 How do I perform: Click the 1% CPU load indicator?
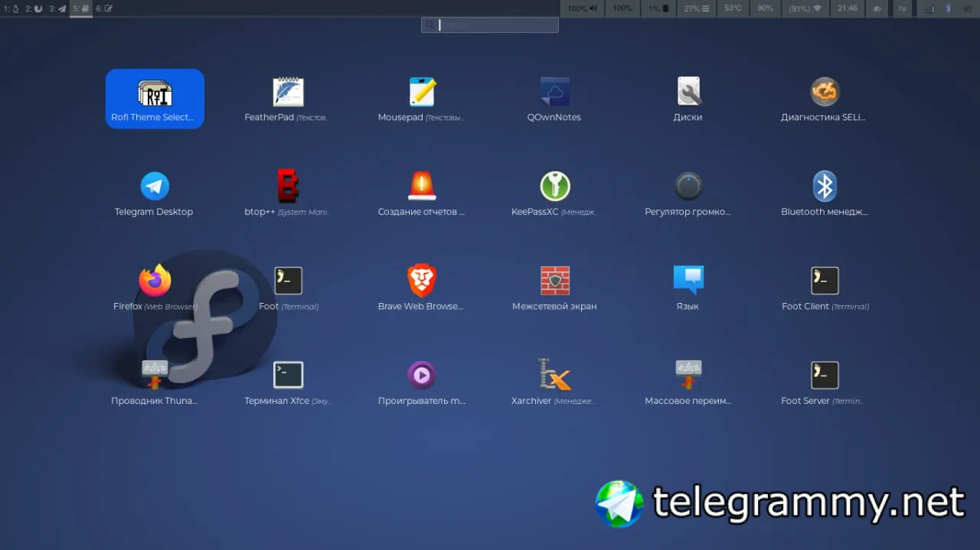(658, 8)
